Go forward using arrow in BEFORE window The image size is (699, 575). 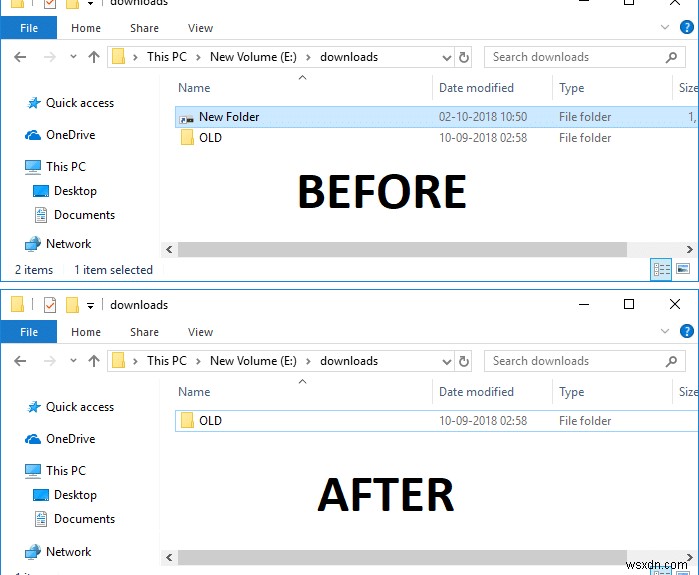[x=49, y=57]
